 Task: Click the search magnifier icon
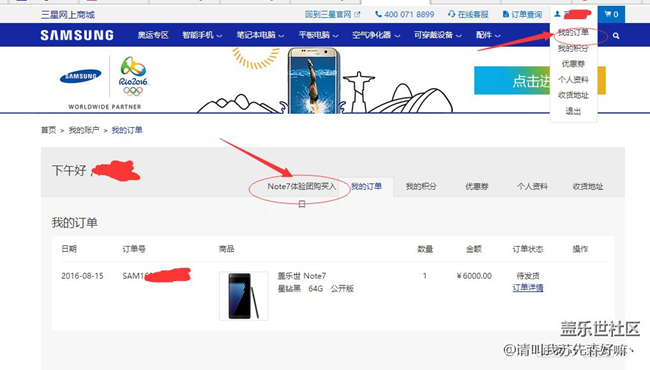[616, 36]
